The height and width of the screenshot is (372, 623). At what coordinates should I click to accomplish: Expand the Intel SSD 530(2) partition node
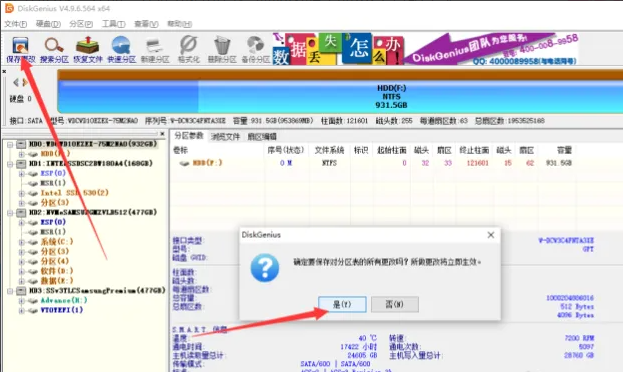point(22,193)
